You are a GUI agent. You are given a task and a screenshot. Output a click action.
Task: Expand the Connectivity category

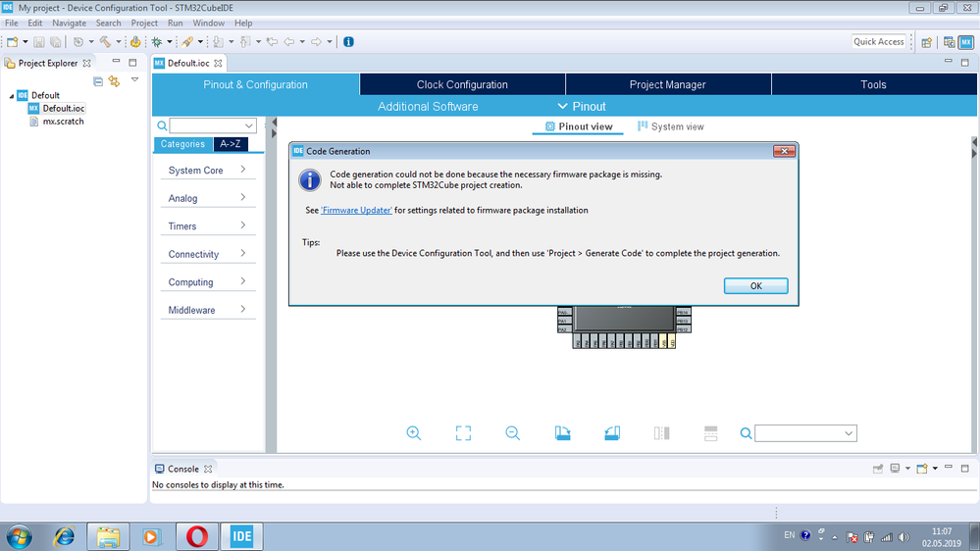tap(208, 254)
